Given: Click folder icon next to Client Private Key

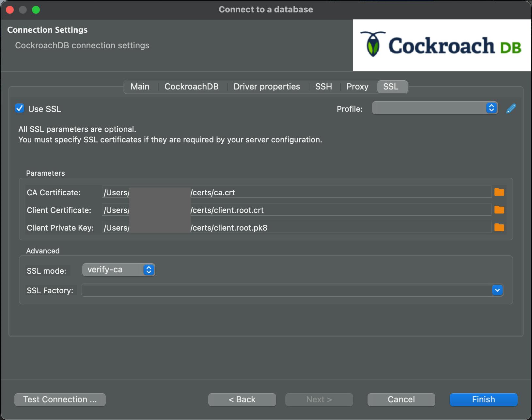Looking at the screenshot, I should coord(499,228).
